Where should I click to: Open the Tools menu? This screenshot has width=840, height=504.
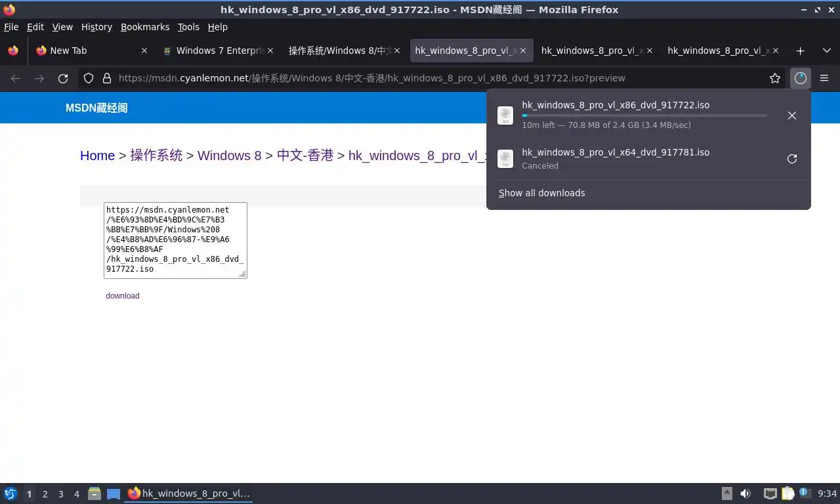[188, 27]
